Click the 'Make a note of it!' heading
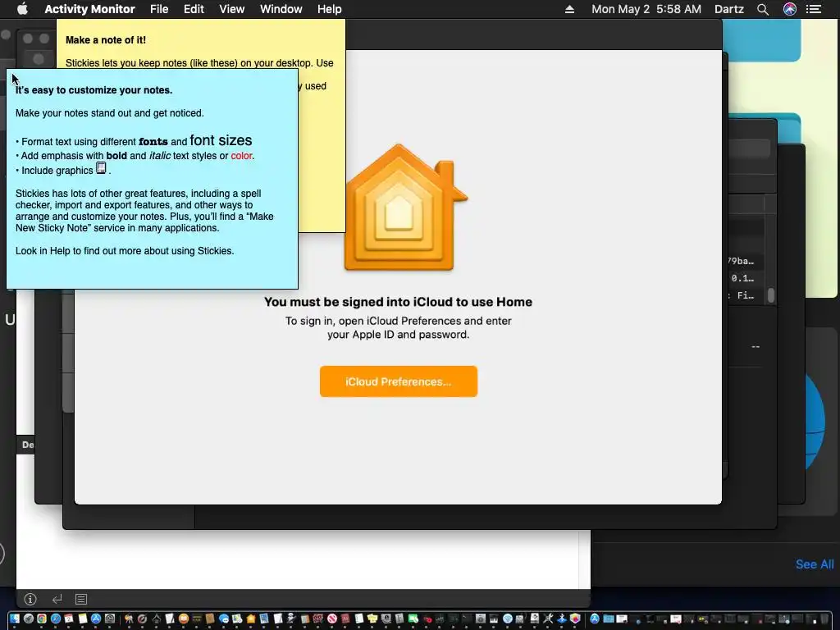The image size is (840, 630). (x=106, y=40)
